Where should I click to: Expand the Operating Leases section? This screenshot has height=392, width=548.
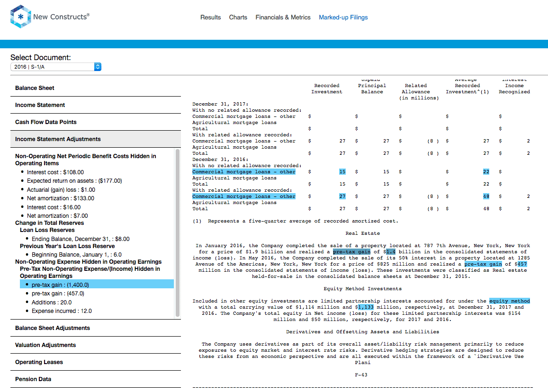[x=96, y=362]
